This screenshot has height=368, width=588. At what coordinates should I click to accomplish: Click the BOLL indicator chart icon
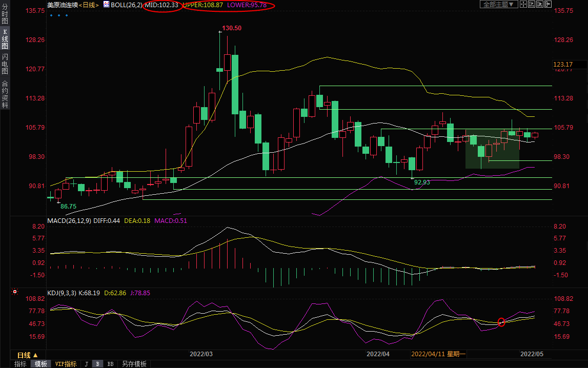(x=106, y=4)
